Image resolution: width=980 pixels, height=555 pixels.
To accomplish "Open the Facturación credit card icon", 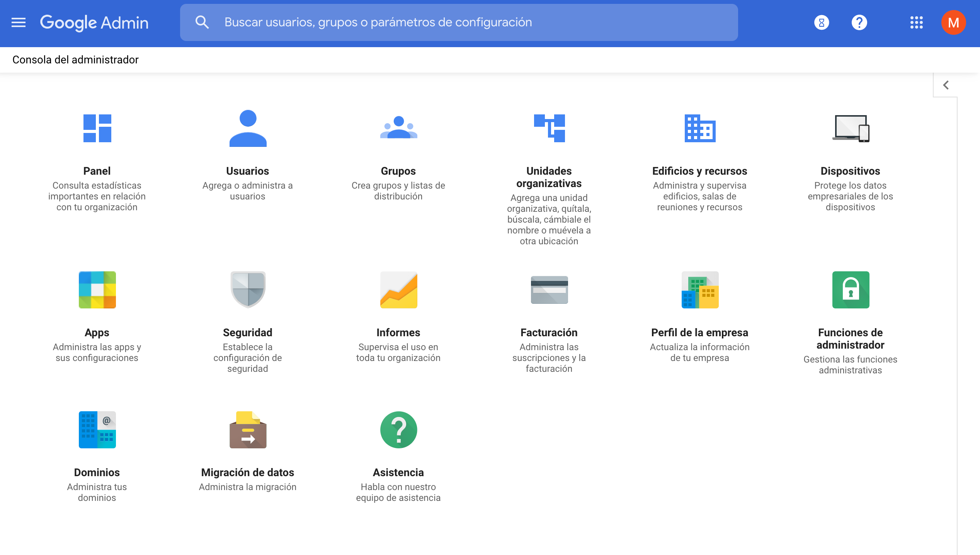I will tap(549, 290).
